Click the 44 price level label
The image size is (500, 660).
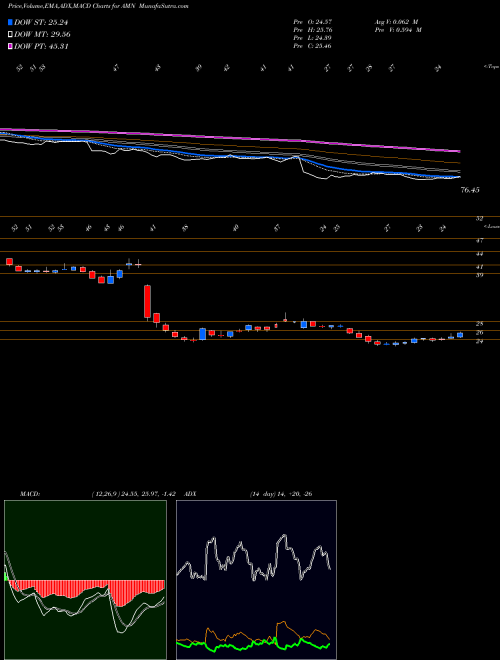click(x=479, y=254)
